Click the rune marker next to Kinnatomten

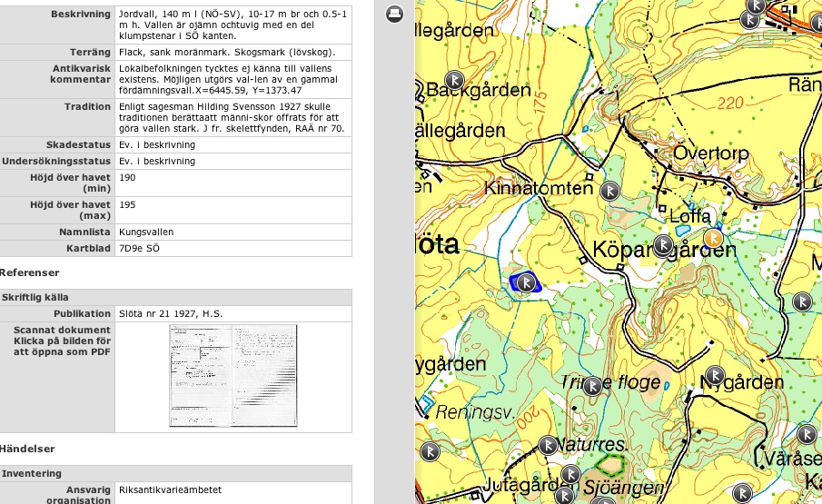[610, 190]
